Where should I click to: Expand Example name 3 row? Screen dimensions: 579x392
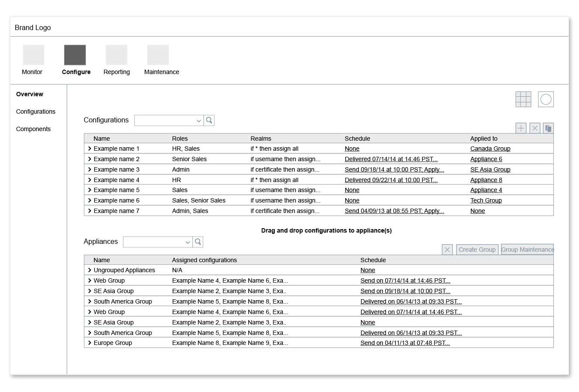(x=90, y=169)
